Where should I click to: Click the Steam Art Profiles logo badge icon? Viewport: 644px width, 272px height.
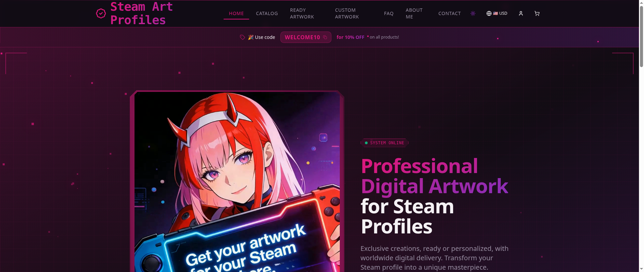(x=101, y=13)
